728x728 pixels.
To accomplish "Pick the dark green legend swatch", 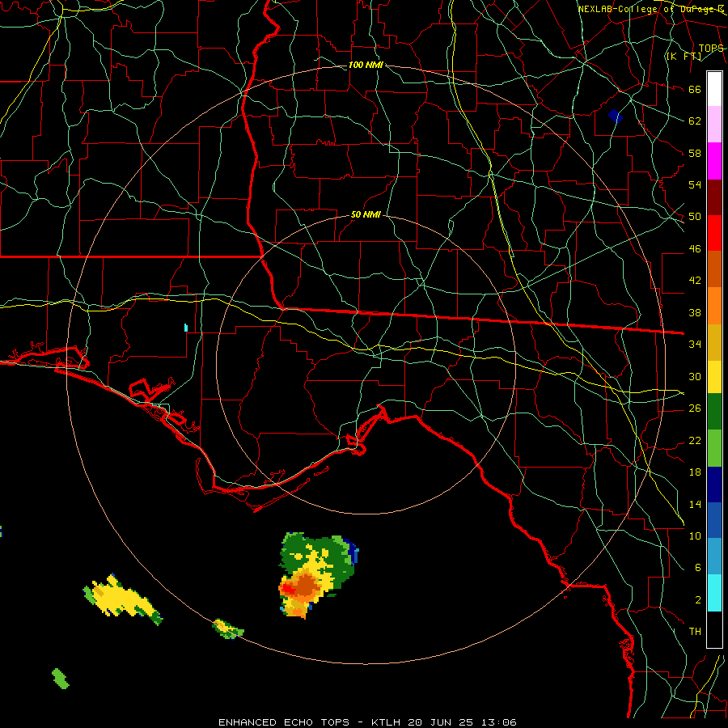I will [x=714, y=412].
